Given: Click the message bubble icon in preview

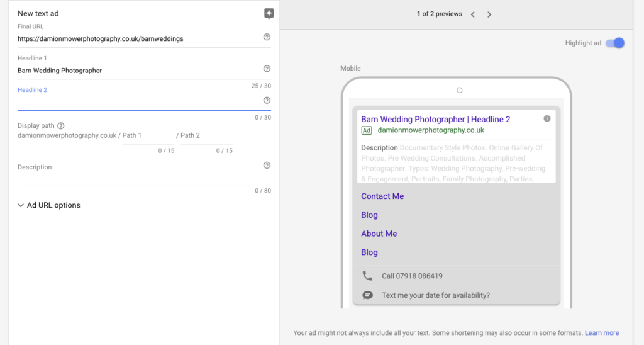Looking at the screenshot, I should point(367,295).
